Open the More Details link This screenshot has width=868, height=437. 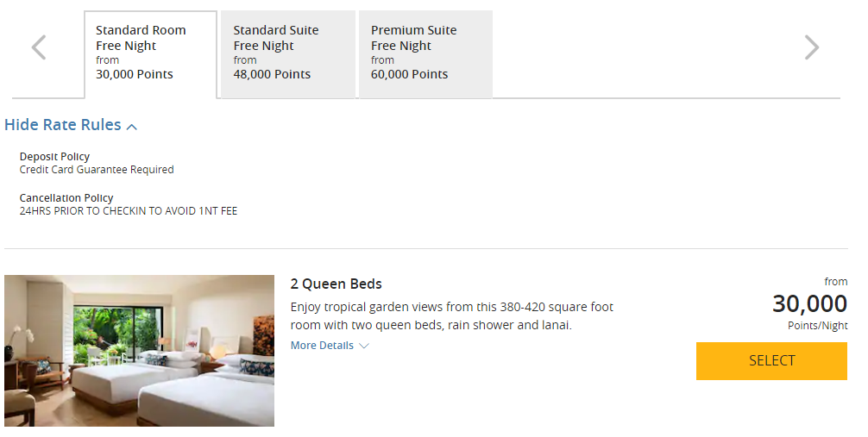click(x=322, y=345)
